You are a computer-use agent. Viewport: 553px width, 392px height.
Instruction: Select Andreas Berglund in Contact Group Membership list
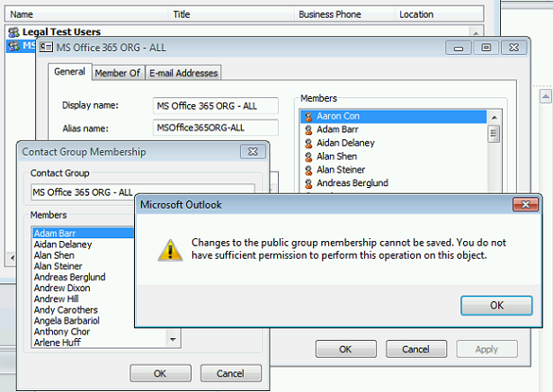point(84,277)
